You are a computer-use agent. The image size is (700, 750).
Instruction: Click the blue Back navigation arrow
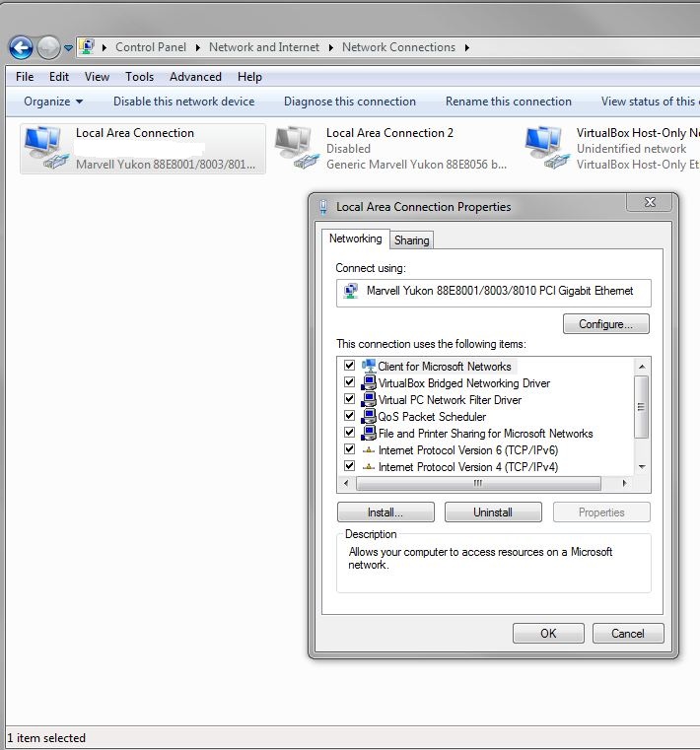tap(21, 48)
